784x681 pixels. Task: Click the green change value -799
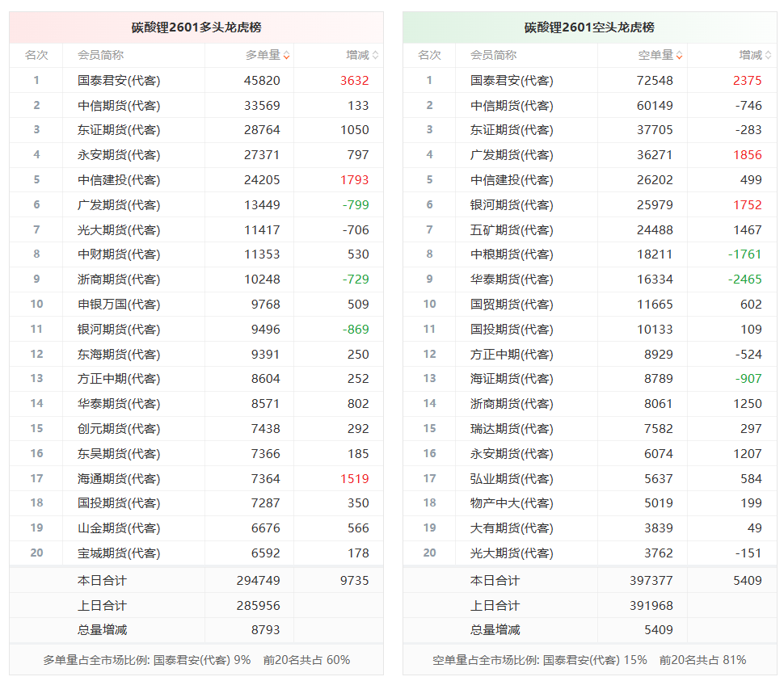click(356, 205)
